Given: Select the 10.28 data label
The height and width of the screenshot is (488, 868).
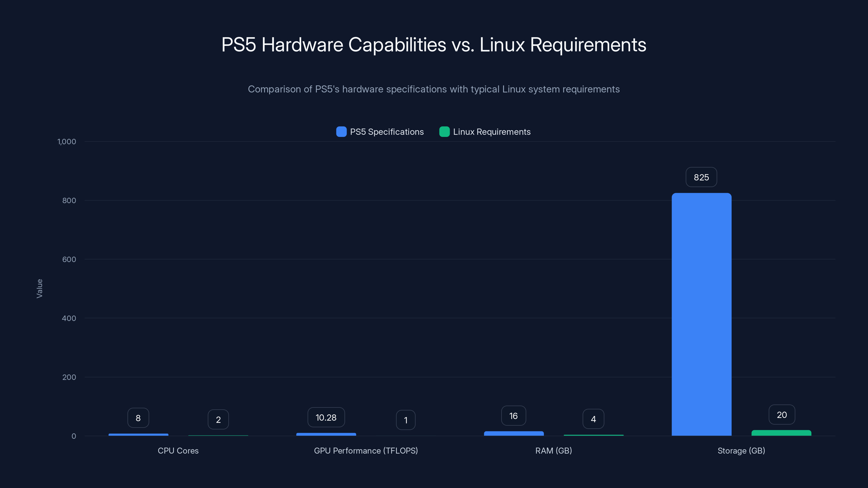Looking at the screenshot, I should click(326, 417).
